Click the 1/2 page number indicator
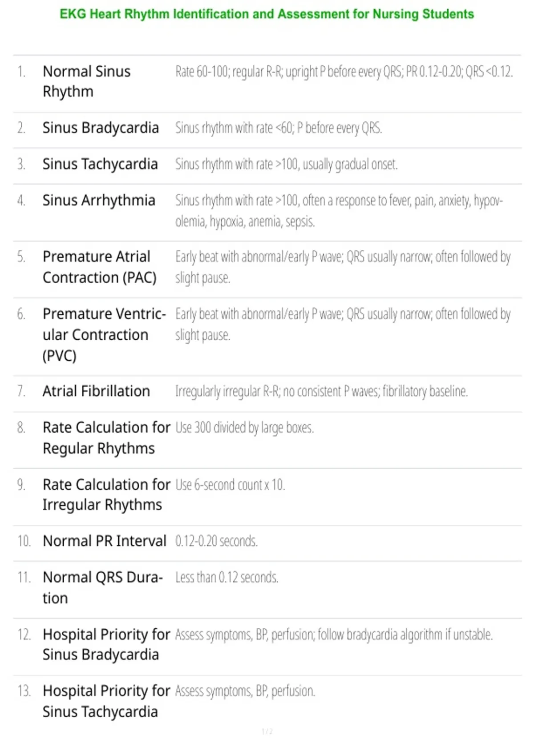The width and height of the screenshot is (534, 756). pyautogui.click(x=267, y=732)
